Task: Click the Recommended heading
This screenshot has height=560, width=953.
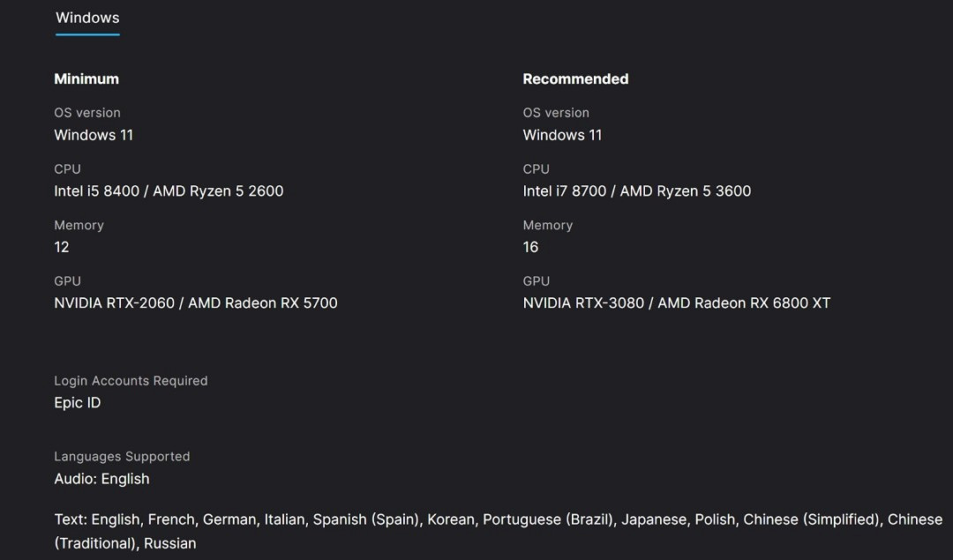Action: pyautogui.click(x=575, y=78)
